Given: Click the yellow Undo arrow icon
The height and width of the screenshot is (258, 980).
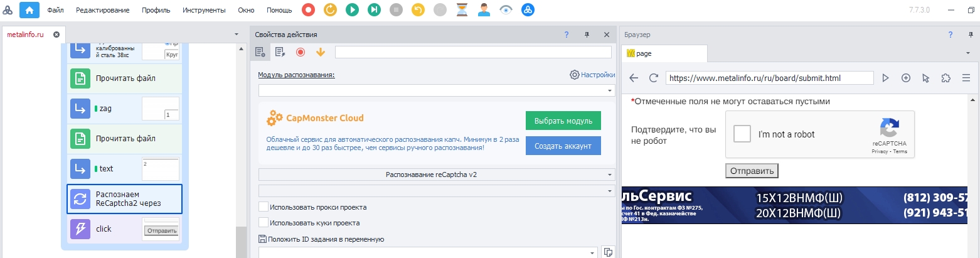Looking at the screenshot, I should click(418, 9).
